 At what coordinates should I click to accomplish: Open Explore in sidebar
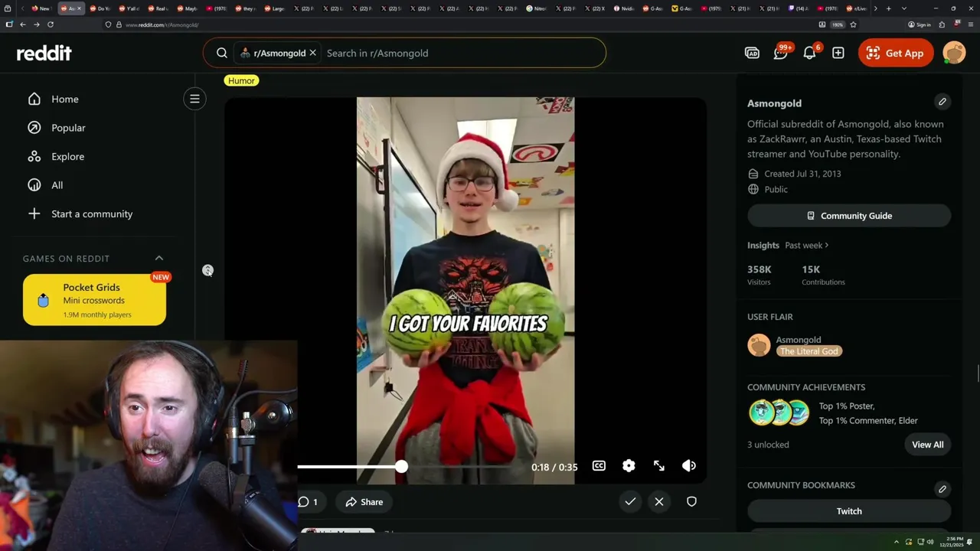point(67,156)
